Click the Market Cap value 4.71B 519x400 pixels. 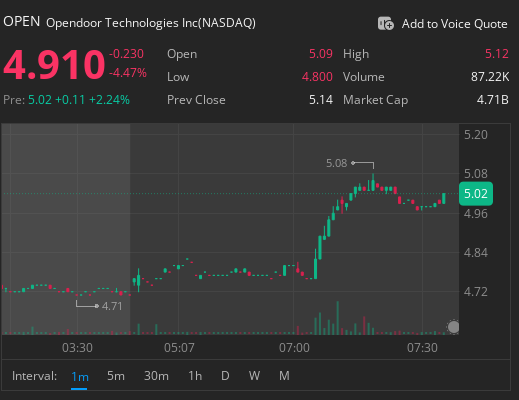pos(493,100)
